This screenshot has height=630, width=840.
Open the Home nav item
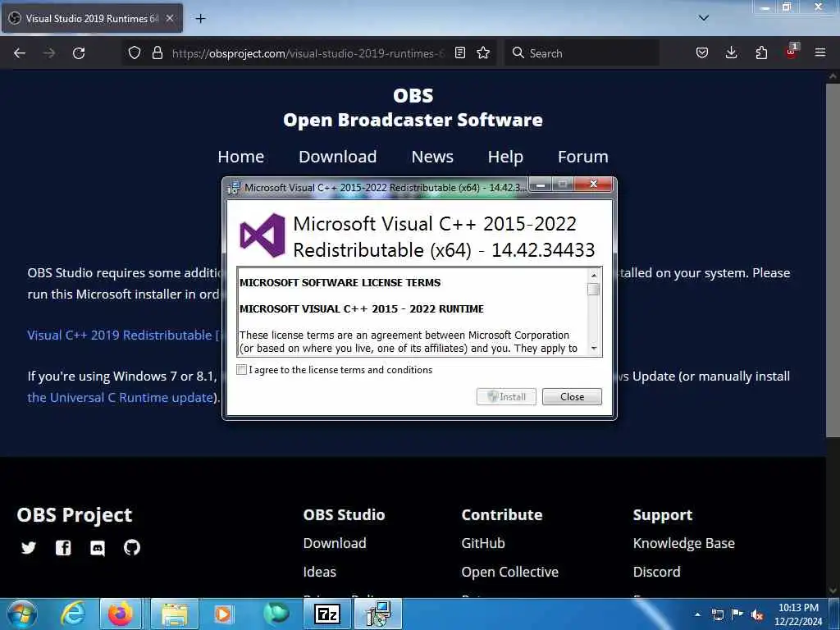(x=241, y=157)
